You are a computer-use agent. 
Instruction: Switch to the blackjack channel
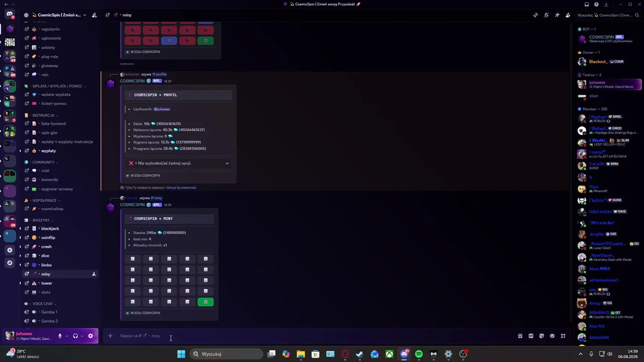coord(60,228)
